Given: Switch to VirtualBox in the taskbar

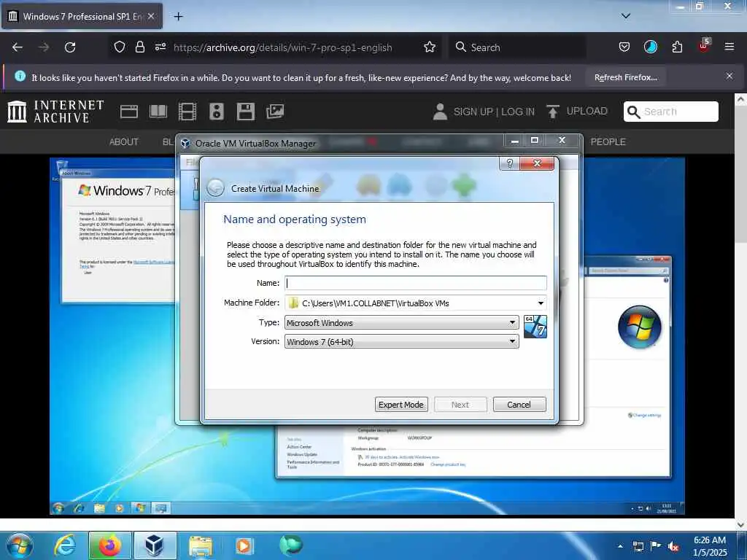Looking at the screenshot, I should pos(155,545).
